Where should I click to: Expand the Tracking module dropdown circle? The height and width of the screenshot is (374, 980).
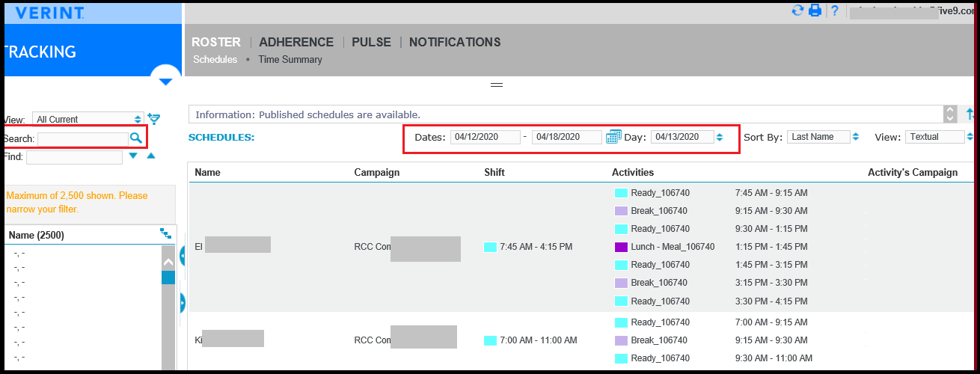coord(166,80)
